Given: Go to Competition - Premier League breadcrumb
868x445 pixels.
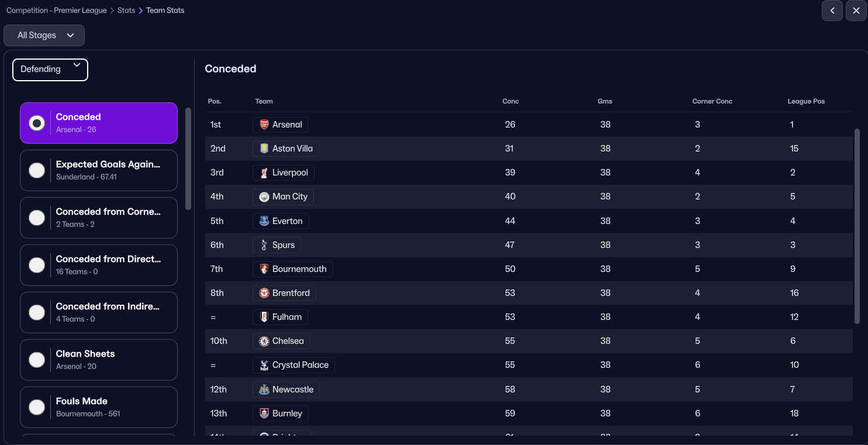Looking at the screenshot, I should [x=57, y=11].
